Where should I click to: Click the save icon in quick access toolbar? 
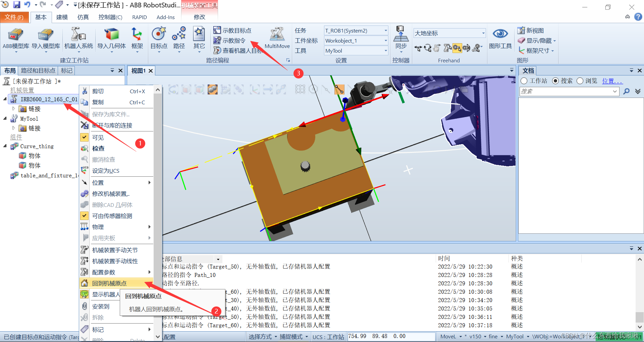(16, 5)
